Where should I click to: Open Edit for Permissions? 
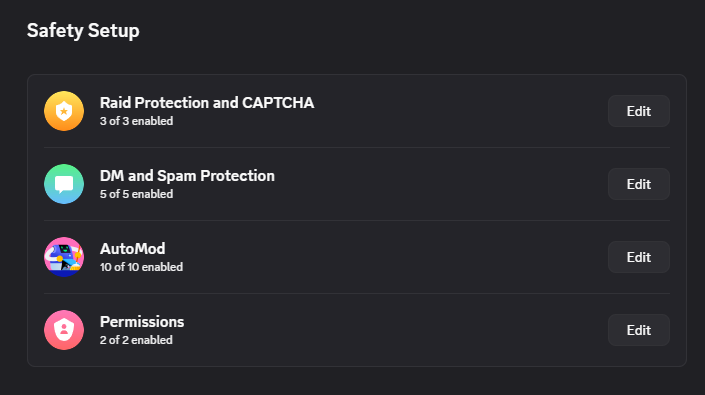[x=638, y=330]
